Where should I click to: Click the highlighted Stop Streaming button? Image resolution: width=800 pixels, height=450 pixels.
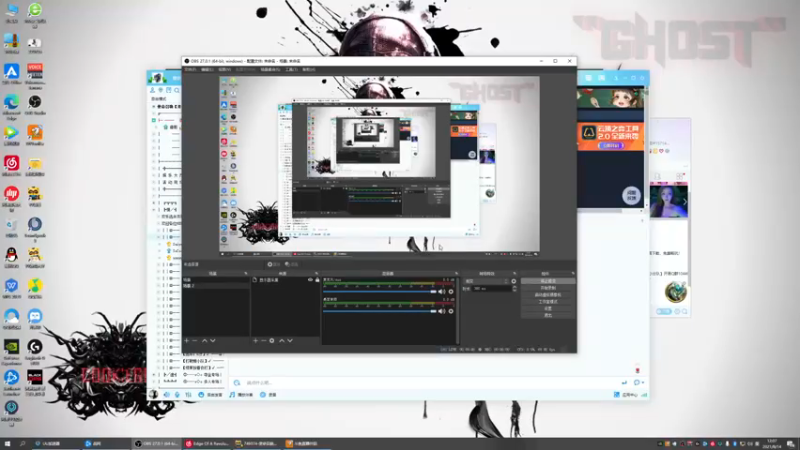pyautogui.click(x=548, y=281)
